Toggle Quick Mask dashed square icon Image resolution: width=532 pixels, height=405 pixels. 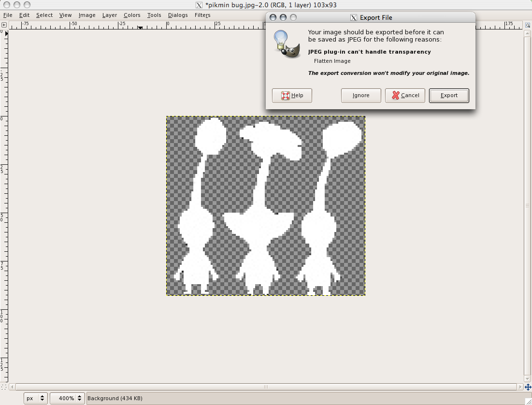[x=4, y=387]
